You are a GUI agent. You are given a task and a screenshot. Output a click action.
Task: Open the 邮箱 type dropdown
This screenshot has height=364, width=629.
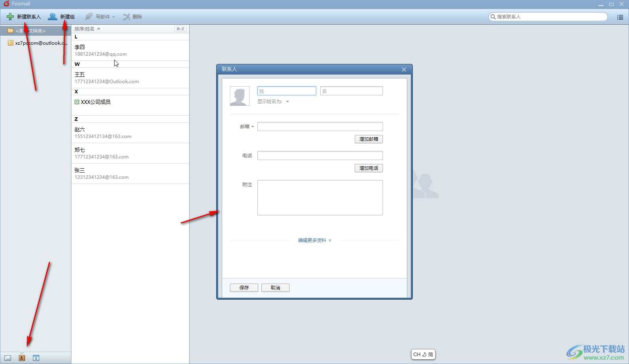(253, 127)
